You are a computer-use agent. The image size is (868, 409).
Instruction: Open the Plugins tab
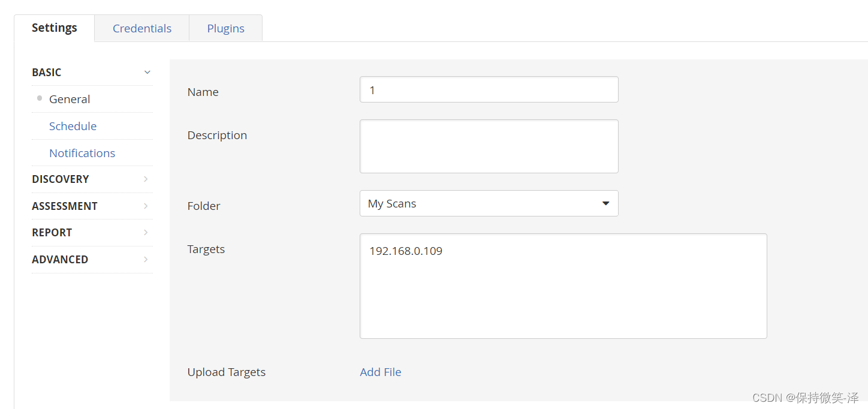click(225, 28)
